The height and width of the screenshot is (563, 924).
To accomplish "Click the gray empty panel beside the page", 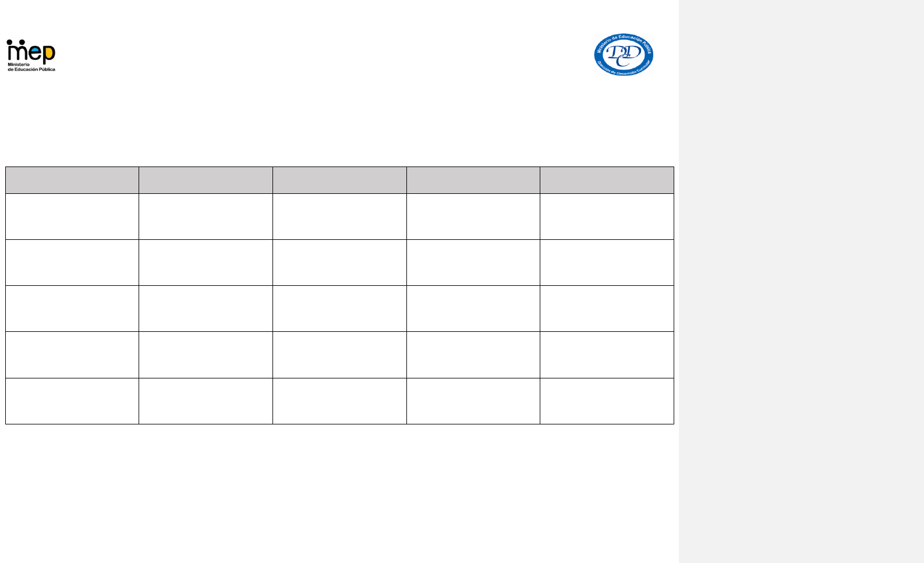I will (x=801, y=281).
